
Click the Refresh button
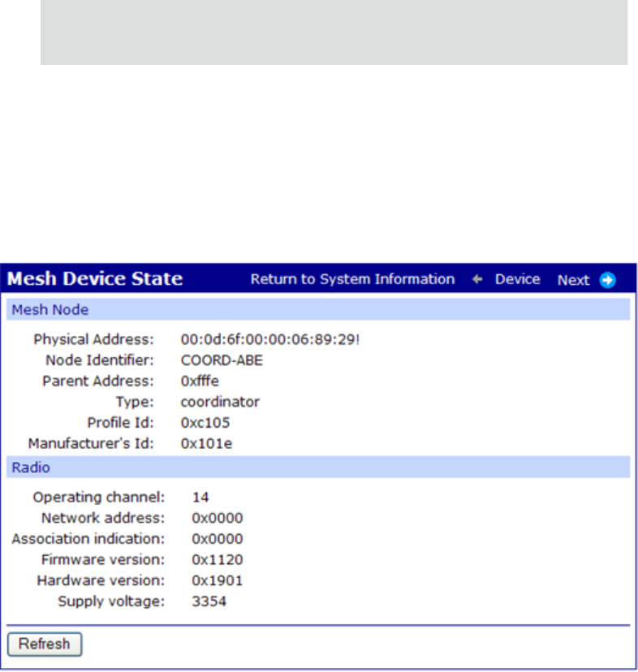pyautogui.click(x=45, y=644)
